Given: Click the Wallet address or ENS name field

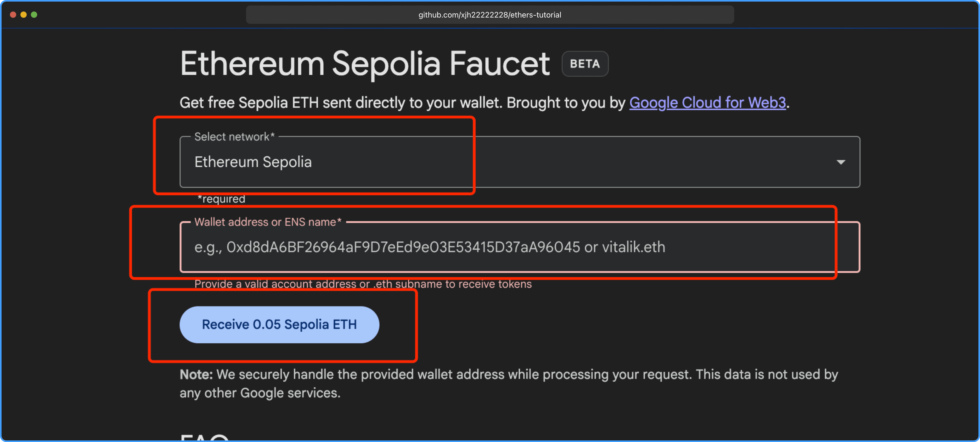Looking at the screenshot, I should 520,247.
